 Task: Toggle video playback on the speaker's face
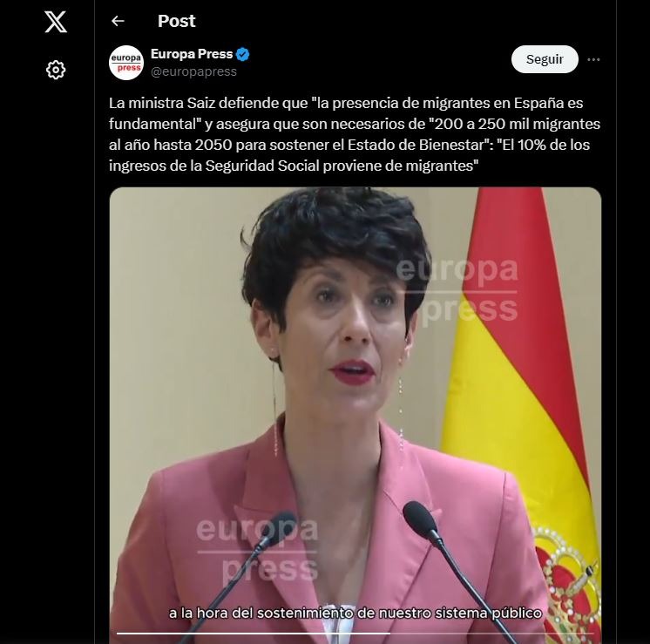(x=346, y=323)
